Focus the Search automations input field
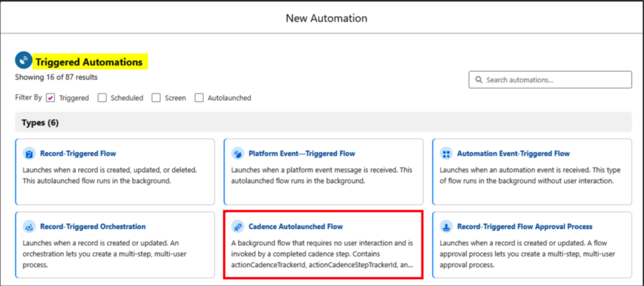Viewport: 644px width, 286px height. point(550,80)
